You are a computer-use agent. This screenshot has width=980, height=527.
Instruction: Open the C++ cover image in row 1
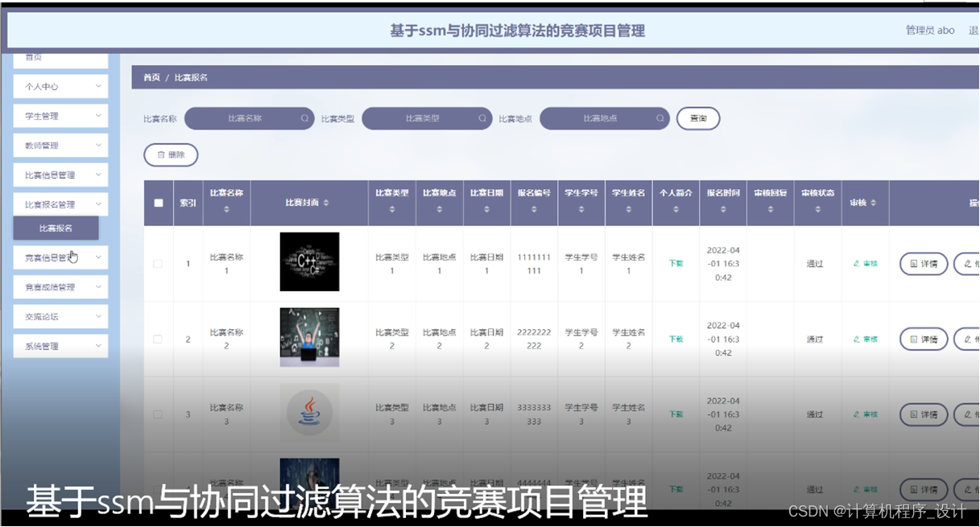(x=309, y=261)
